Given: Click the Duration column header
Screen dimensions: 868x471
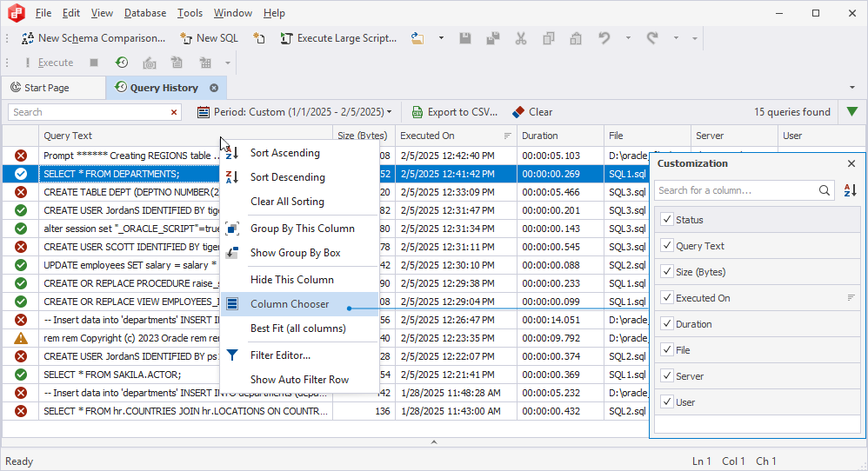Looking at the screenshot, I should (x=560, y=136).
